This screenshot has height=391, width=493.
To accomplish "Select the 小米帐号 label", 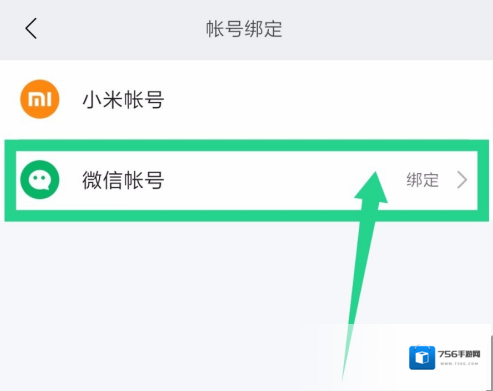I will (x=123, y=100).
